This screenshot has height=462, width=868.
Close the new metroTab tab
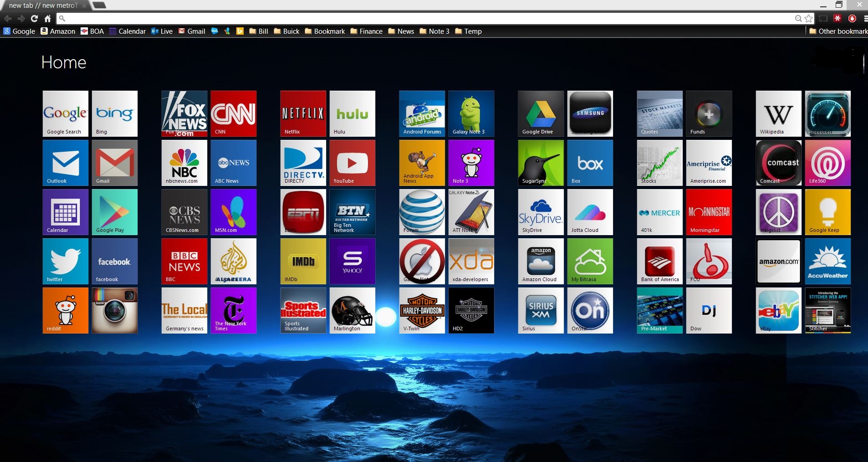[x=84, y=6]
